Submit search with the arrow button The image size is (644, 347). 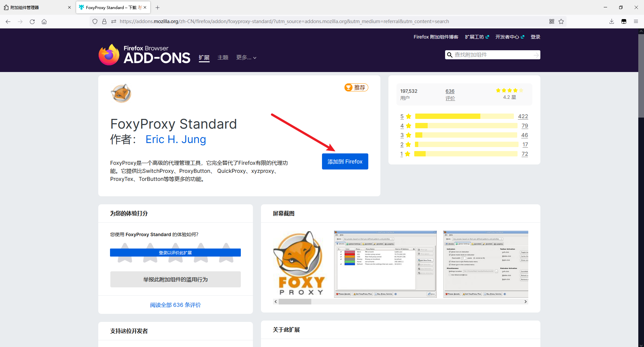[536, 55]
